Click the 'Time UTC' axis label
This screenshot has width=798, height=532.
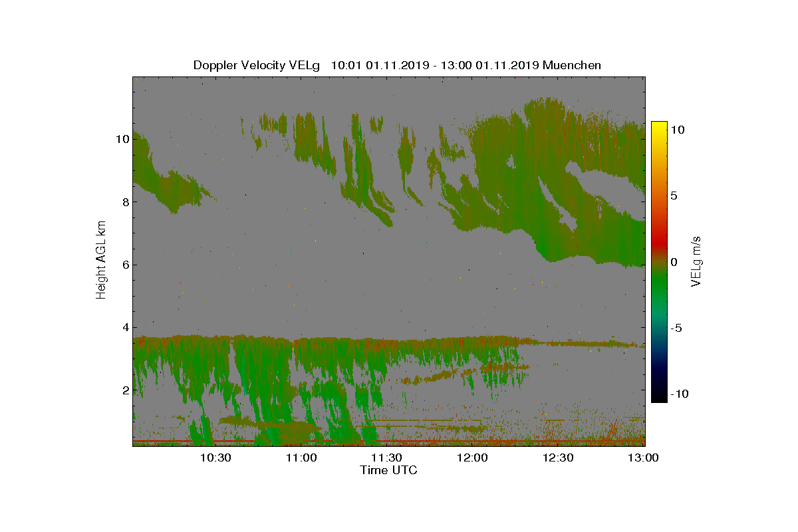point(389,470)
